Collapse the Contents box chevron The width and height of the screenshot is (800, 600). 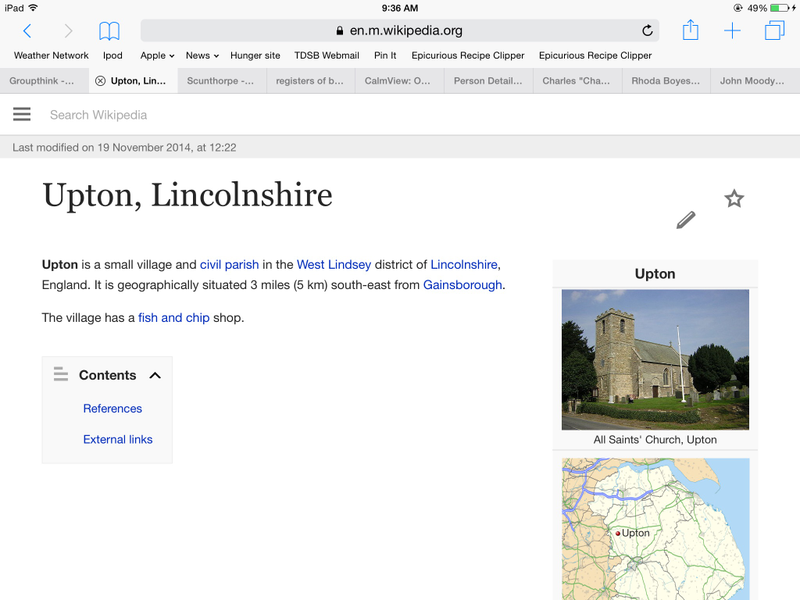tap(155, 376)
